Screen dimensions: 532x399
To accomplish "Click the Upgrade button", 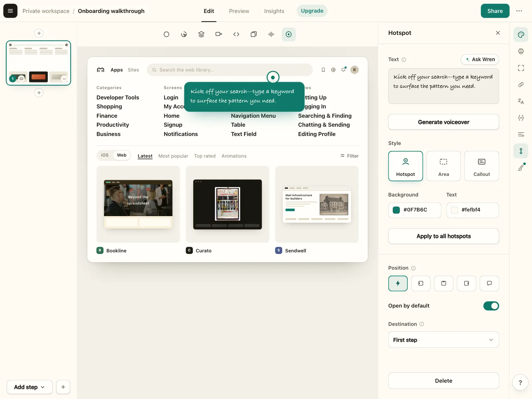I will click(312, 11).
